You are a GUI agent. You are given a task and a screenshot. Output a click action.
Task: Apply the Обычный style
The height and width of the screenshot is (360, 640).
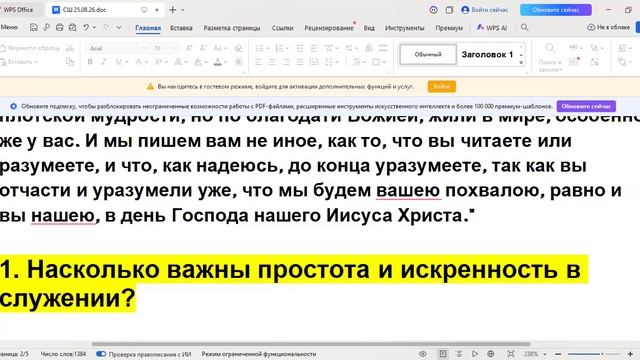(x=428, y=54)
